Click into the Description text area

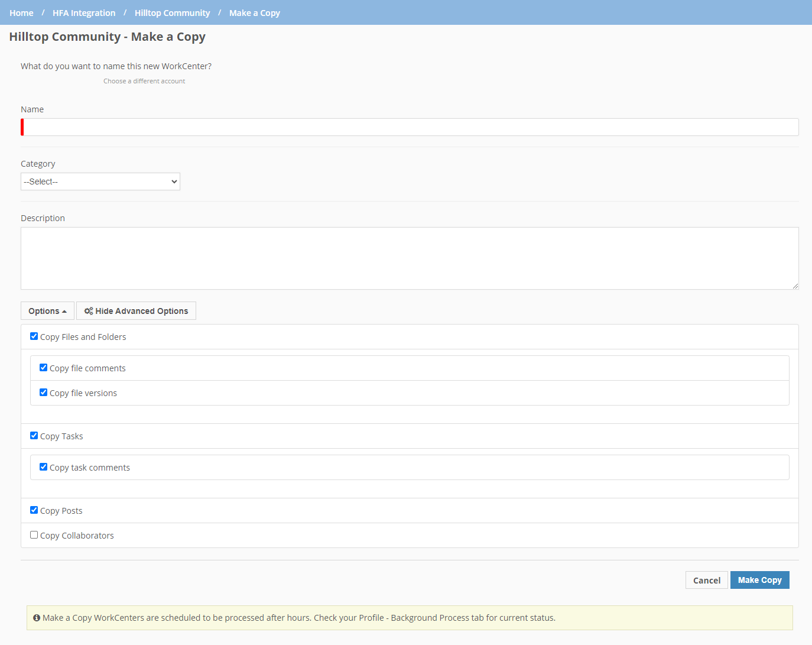tap(410, 258)
